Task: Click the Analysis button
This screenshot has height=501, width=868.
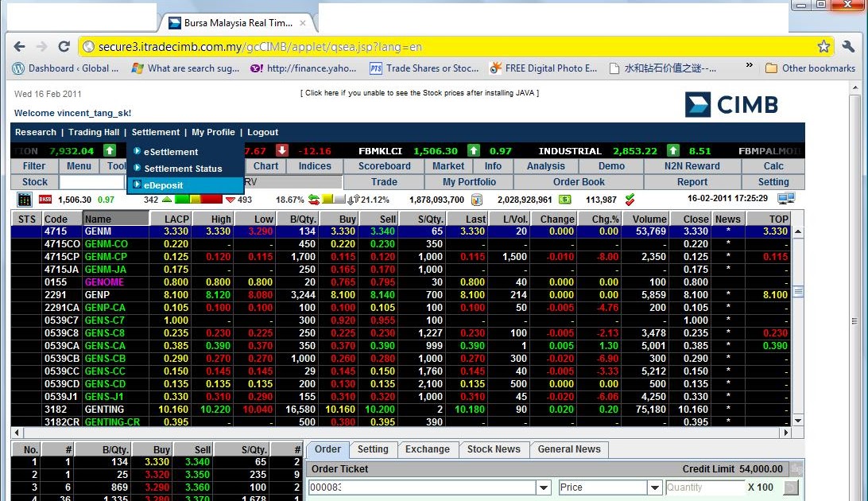Action: click(x=546, y=166)
